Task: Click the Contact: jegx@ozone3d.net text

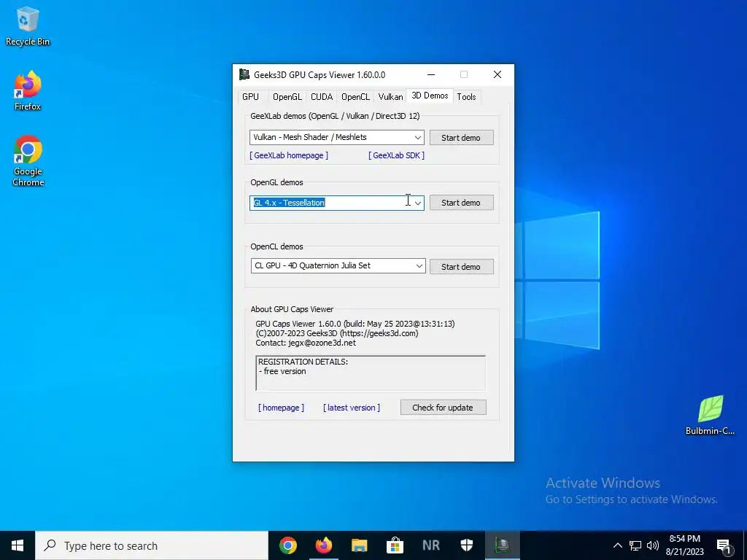Action: pyautogui.click(x=306, y=343)
